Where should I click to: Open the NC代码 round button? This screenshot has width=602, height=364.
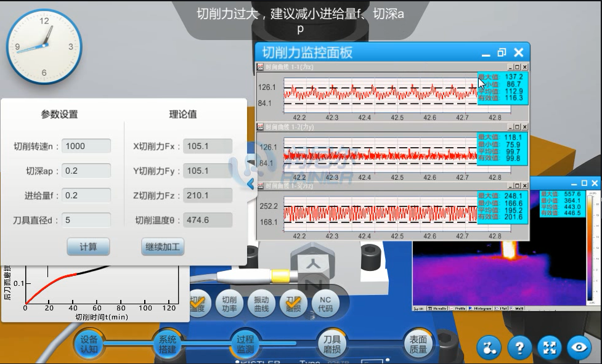325,304
